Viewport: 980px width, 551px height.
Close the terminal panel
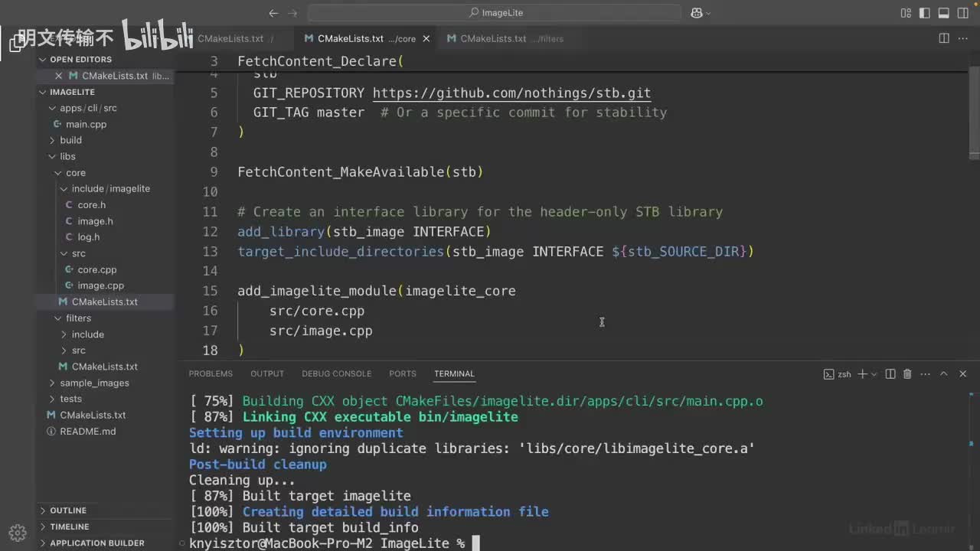coord(963,374)
